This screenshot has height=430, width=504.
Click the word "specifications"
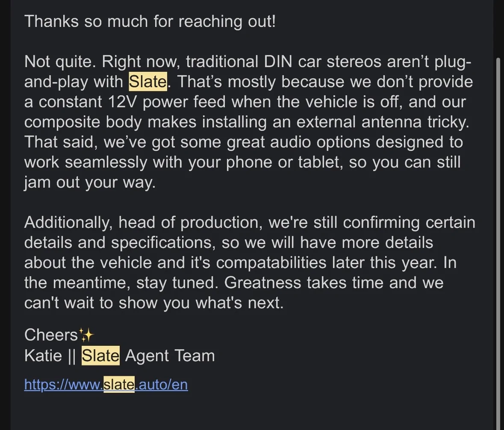point(161,243)
